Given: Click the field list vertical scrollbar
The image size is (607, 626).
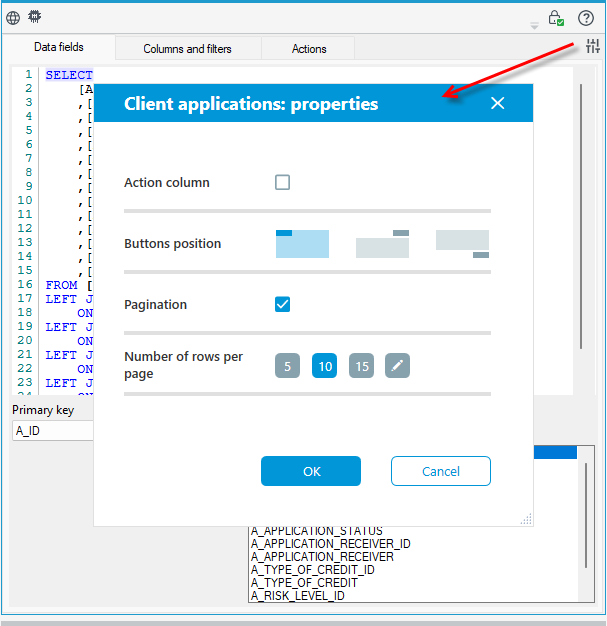Looking at the screenshot, I should pos(586,515).
